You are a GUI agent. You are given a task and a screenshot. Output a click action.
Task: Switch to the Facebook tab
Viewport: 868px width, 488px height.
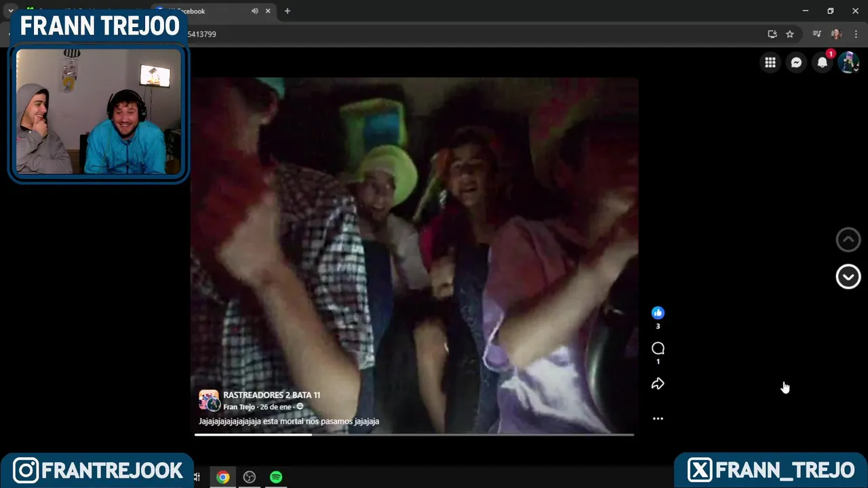click(x=213, y=11)
